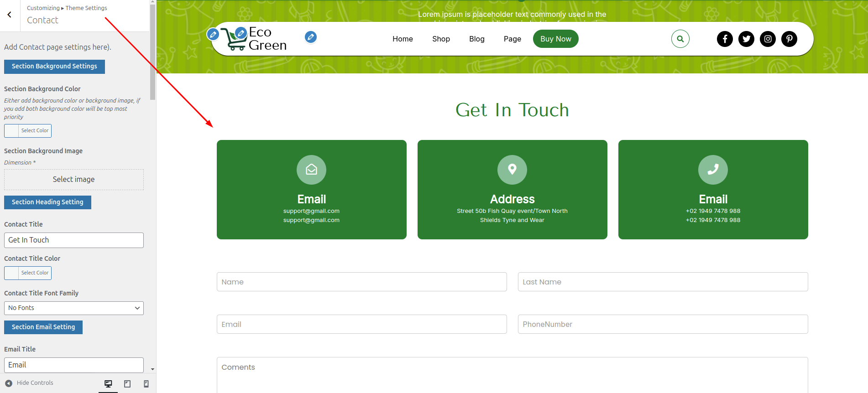Open Section Background Color picker
This screenshot has height=393, width=868.
28,131
